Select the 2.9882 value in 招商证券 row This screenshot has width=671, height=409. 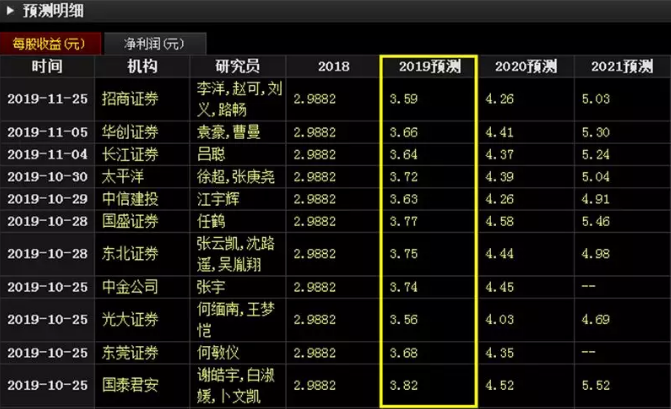click(x=315, y=99)
